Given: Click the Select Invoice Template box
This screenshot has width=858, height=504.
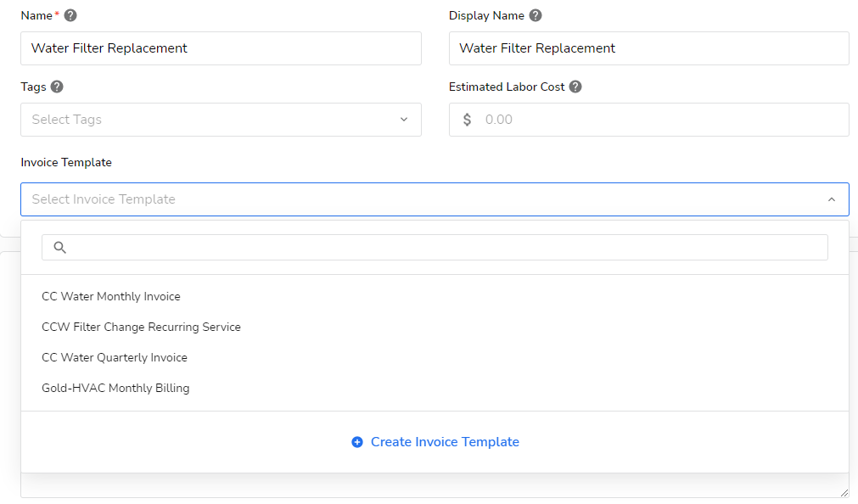Looking at the screenshot, I should (424, 199).
